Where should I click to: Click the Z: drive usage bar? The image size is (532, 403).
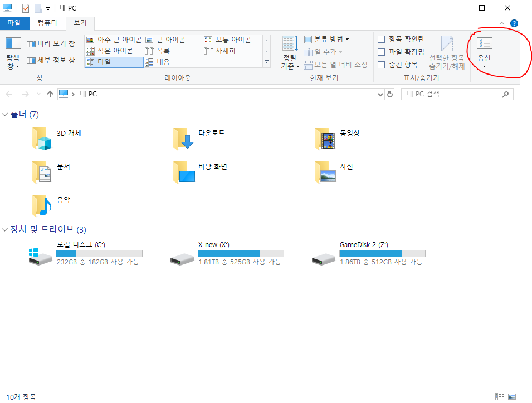coord(382,253)
